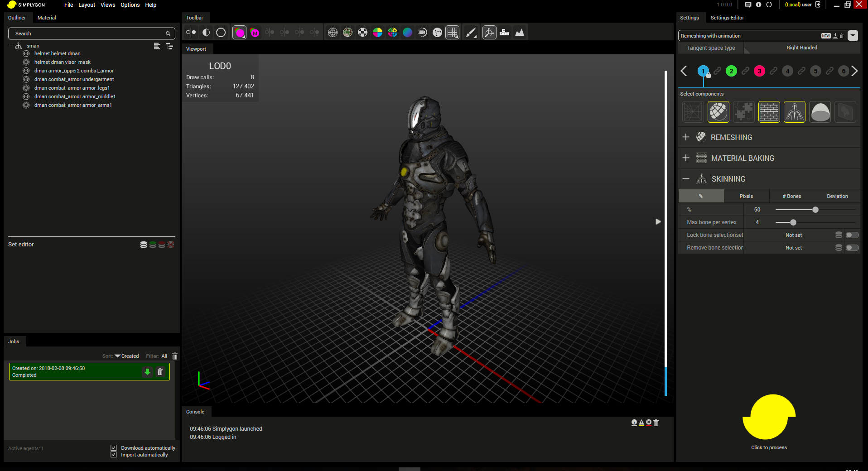Expand the MATERIAL BAKING section

click(686, 158)
